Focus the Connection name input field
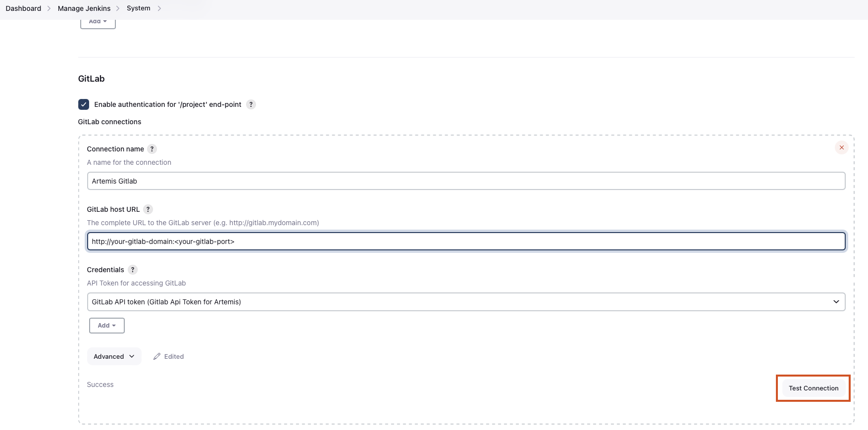 tap(466, 181)
